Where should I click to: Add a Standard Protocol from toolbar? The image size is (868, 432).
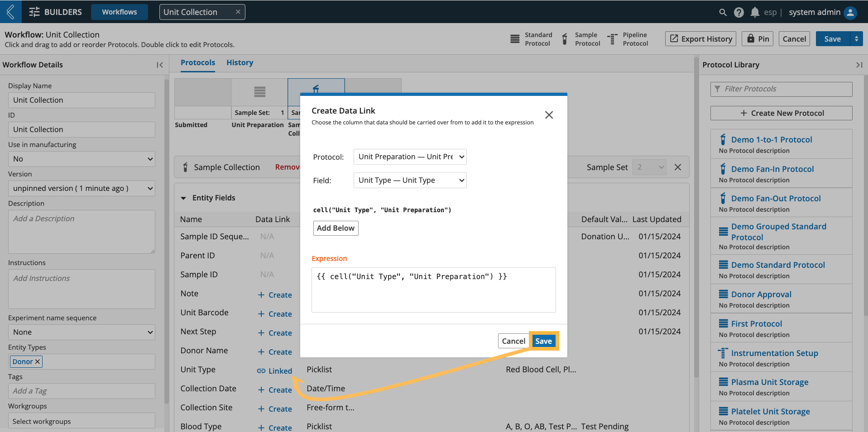click(531, 39)
